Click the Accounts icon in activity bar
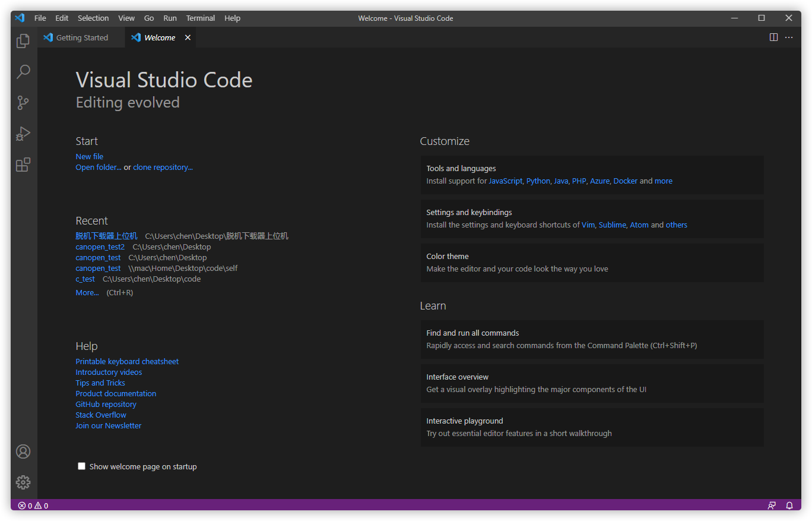The width and height of the screenshot is (812, 521). tap(23, 451)
